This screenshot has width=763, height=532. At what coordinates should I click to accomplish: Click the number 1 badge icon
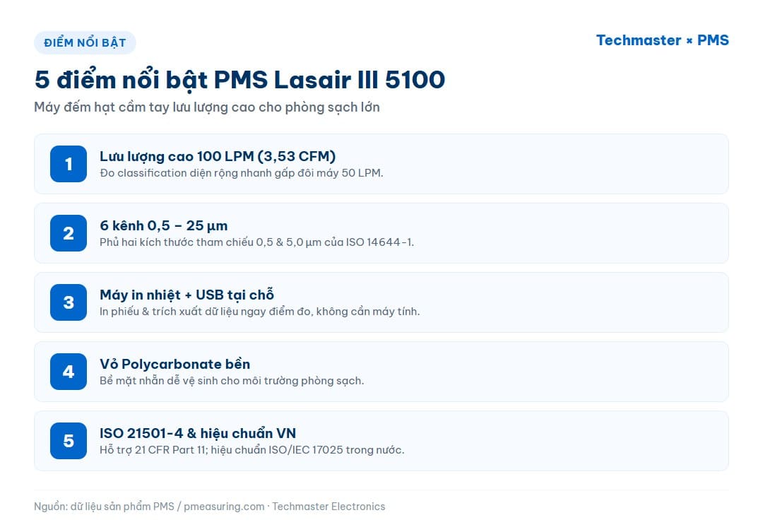(69, 164)
